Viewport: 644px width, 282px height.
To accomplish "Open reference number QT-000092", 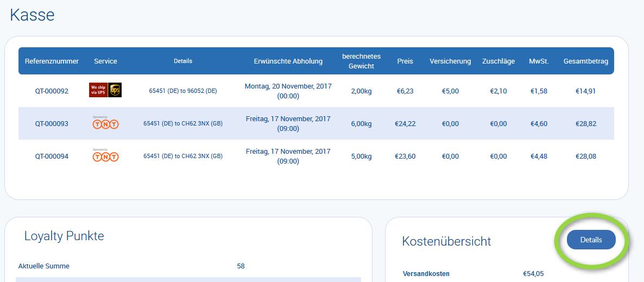I will [x=52, y=91].
